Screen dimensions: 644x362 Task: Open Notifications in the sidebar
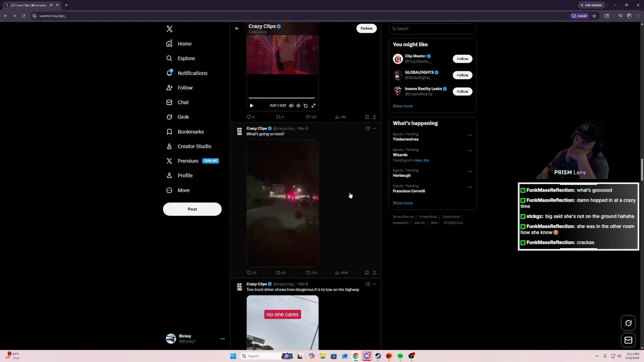(x=187, y=73)
